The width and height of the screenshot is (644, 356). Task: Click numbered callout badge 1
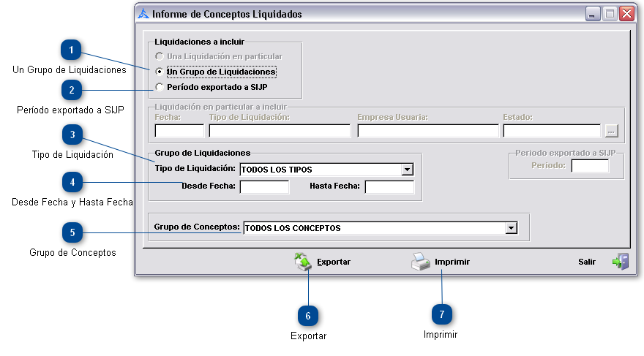[x=70, y=50]
